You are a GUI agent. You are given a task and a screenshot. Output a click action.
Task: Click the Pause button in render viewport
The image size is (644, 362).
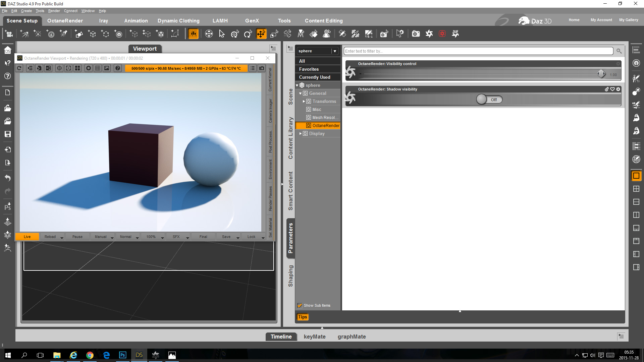pyautogui.click(x=77, y=237)
